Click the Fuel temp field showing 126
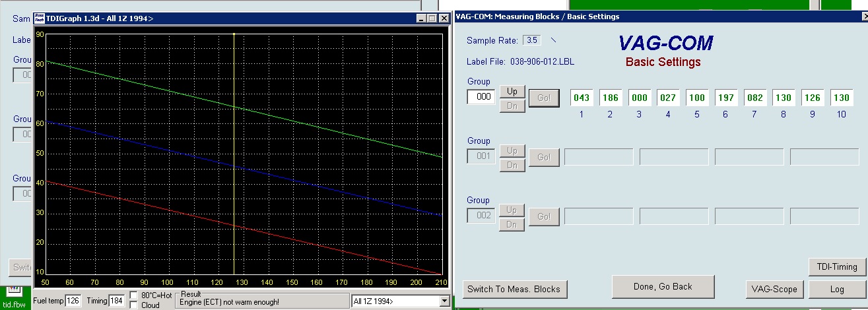 [x=73, y=301]
